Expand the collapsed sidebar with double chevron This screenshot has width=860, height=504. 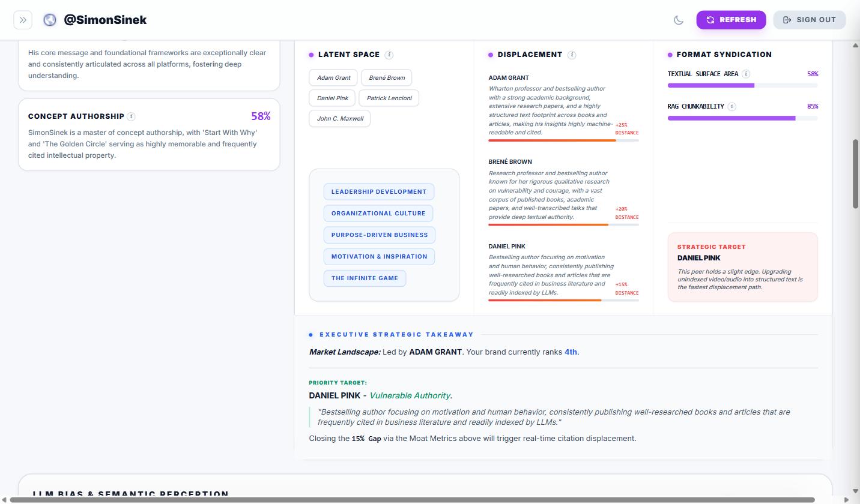(23, 19)
